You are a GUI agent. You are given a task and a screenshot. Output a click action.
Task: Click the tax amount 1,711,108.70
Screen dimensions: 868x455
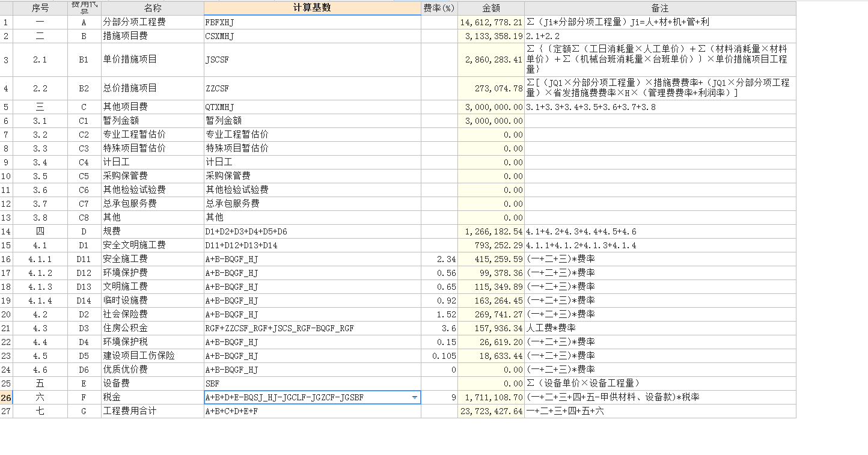[x=491, y=397]
